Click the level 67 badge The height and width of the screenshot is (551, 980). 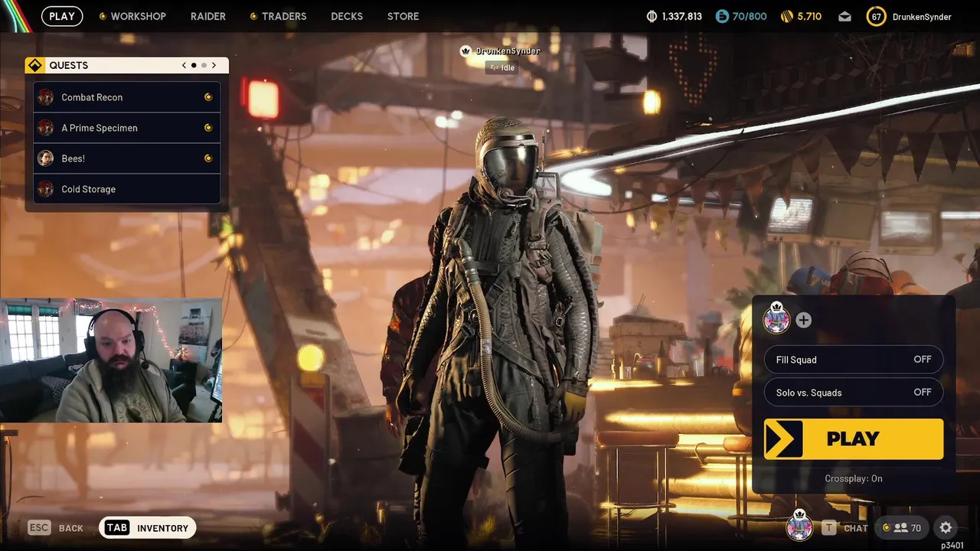877,16
